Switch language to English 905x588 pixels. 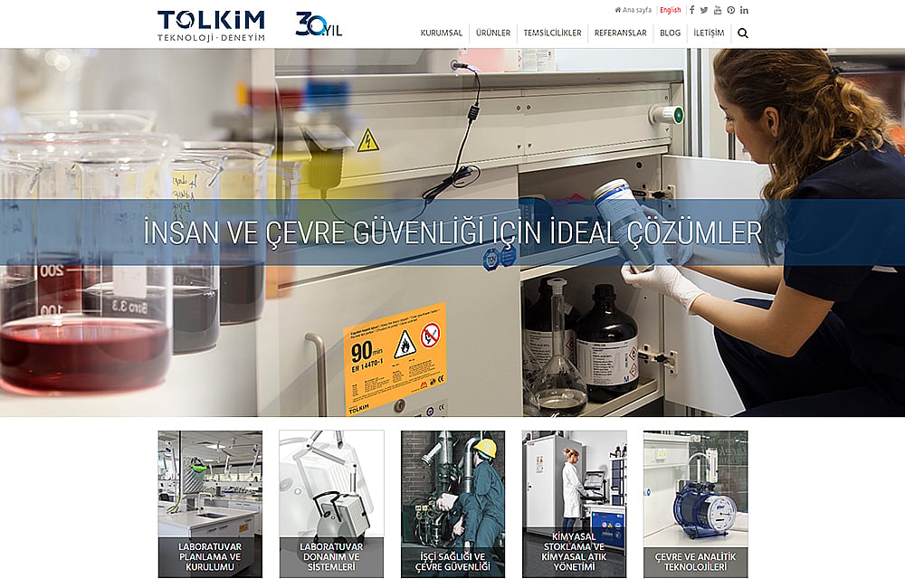coord(670,10)
